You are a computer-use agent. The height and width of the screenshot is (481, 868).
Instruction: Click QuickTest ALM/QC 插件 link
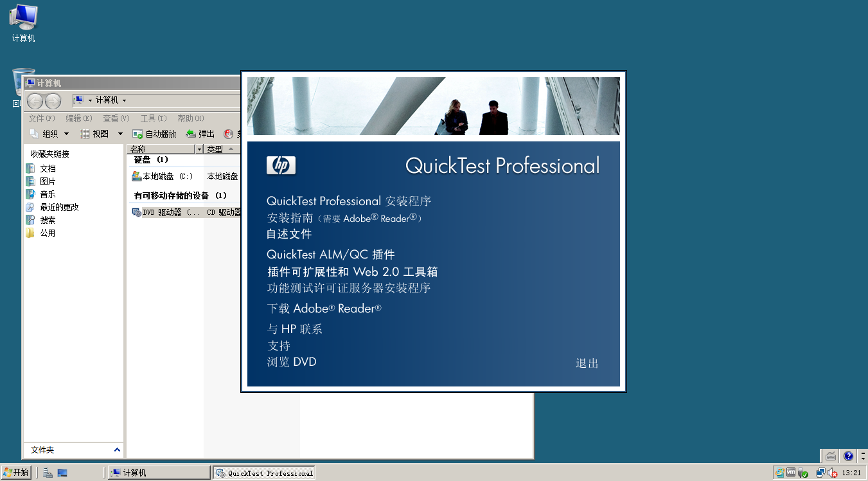[x=331, y=255]
